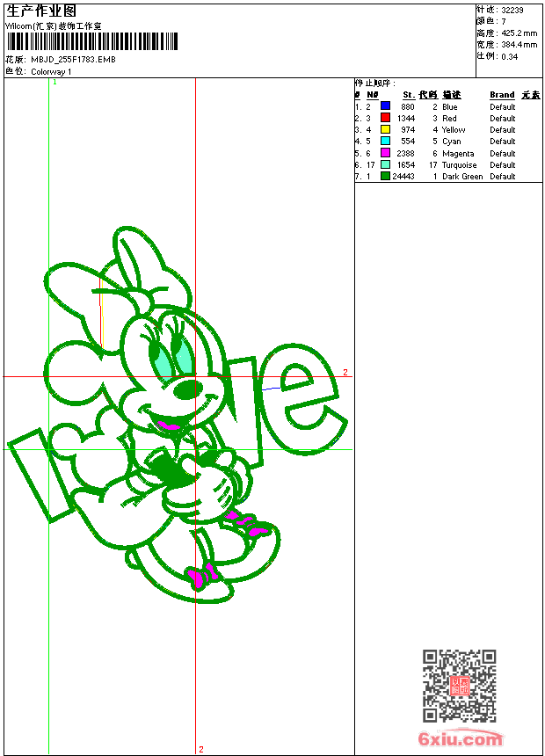The image size is (545, 756).
Task: Click the 'Colorway 1' label
Action: point(51,72)
